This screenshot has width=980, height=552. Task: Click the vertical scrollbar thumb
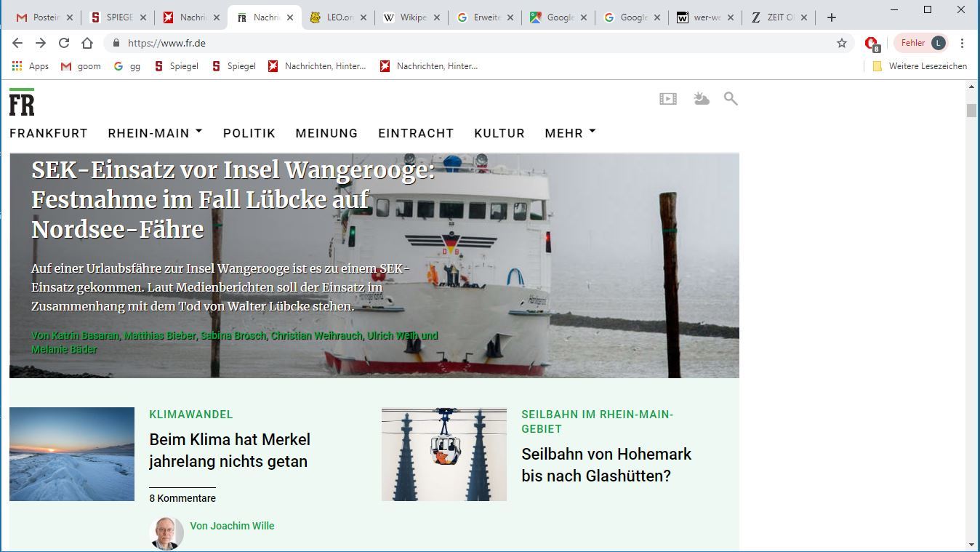[x=972, y=111]
